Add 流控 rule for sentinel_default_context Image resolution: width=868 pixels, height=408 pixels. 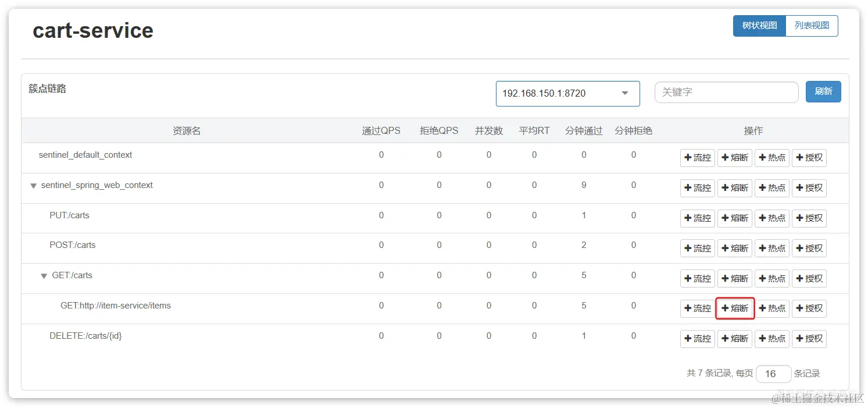pos(698,158)
